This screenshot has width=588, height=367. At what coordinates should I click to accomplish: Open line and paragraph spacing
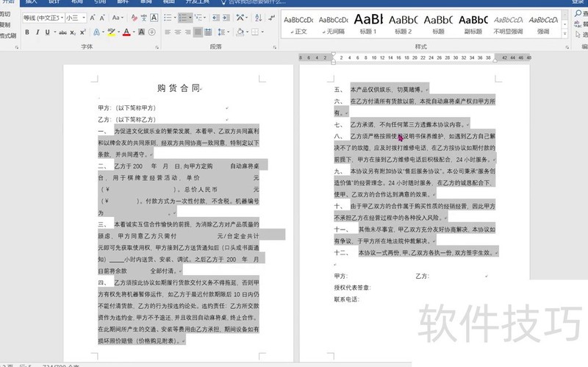coord(221,32)
